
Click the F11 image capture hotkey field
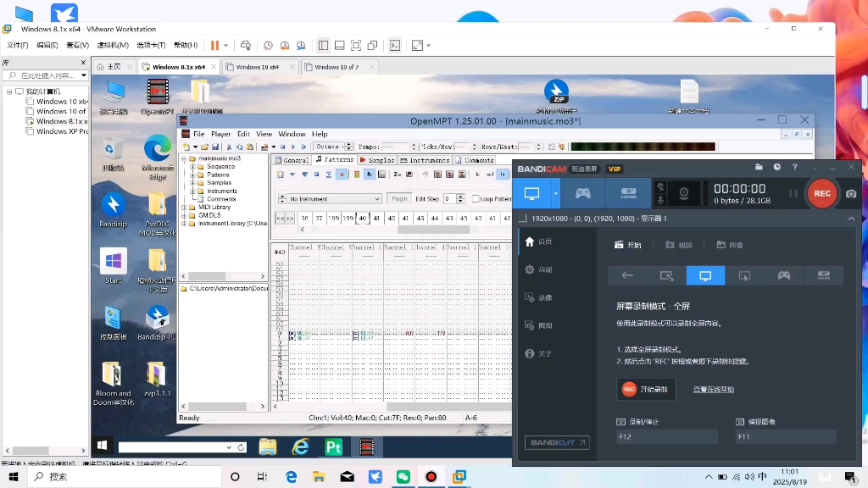786,436
